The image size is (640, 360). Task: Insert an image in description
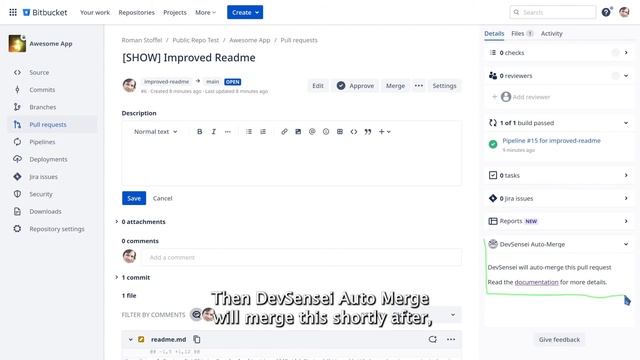tap(298, 131)
